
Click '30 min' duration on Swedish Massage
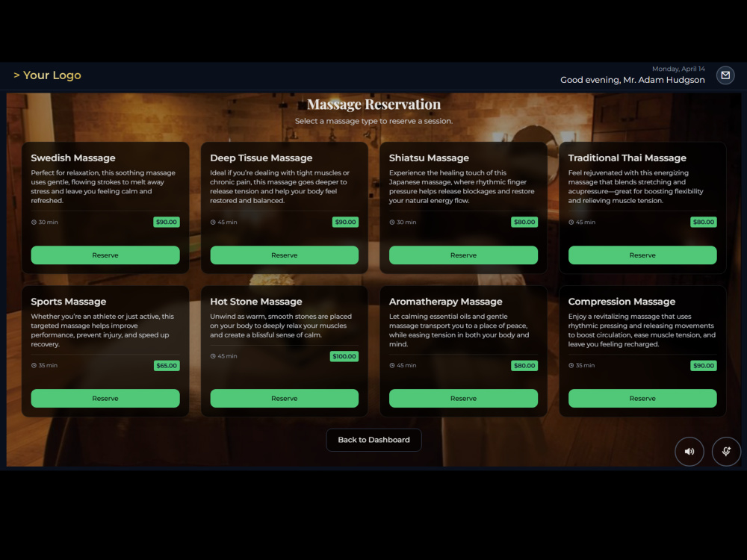point(48,222)
